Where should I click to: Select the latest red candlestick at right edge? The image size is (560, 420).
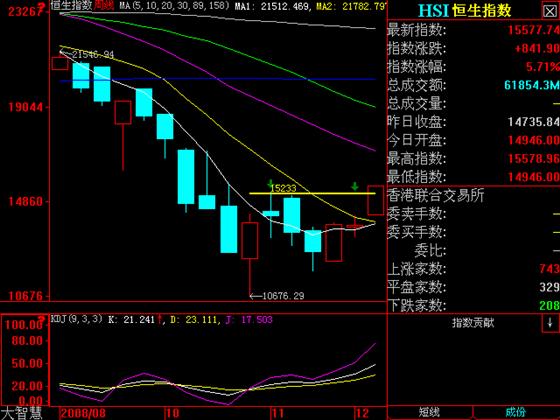click(376, 200)
